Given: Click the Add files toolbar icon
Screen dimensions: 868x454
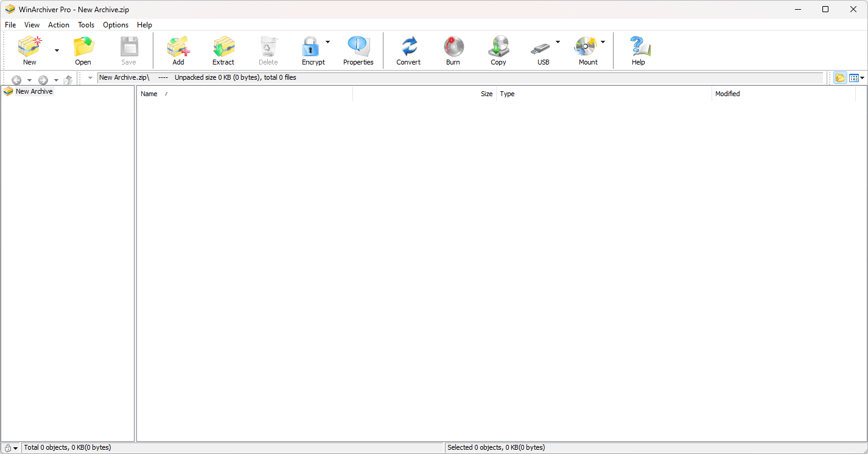Looking at the screenshot, I should (x=178, y=47).
